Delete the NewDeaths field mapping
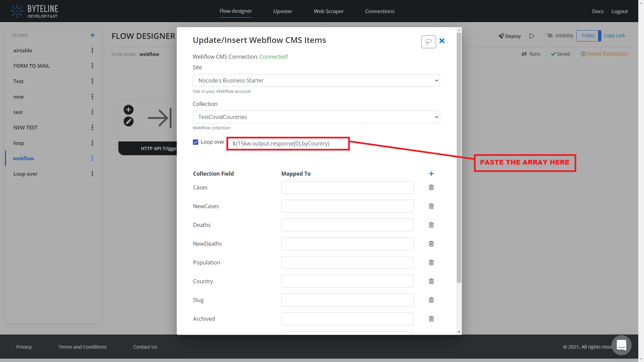The image size is (644, 362). coord(431,244)
